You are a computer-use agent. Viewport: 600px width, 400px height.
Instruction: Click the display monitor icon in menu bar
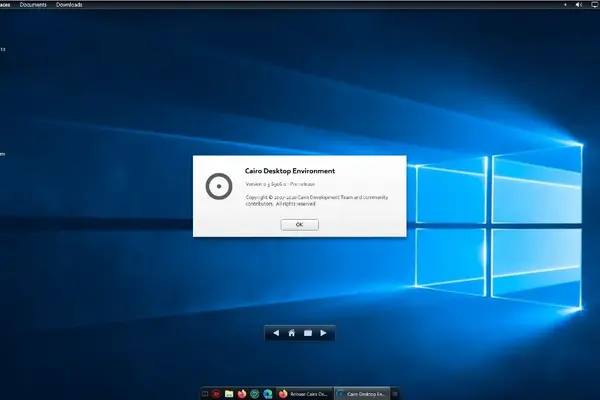pos(595,5)
